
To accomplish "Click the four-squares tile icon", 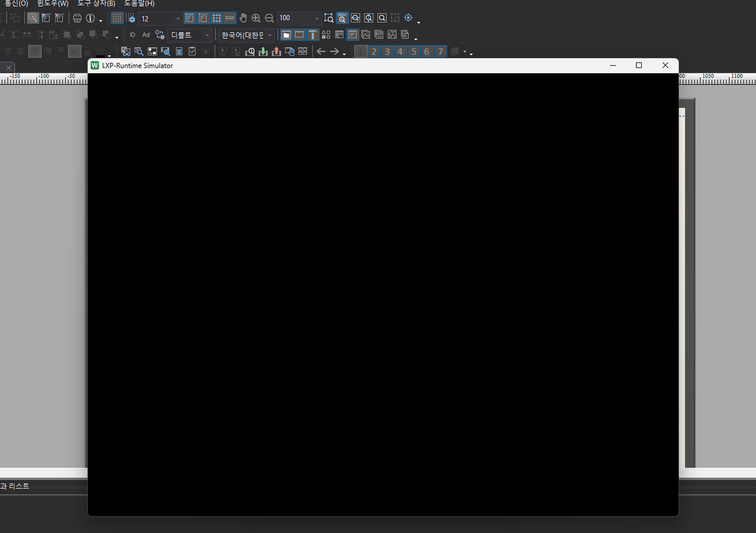I will tap(302, 51).
